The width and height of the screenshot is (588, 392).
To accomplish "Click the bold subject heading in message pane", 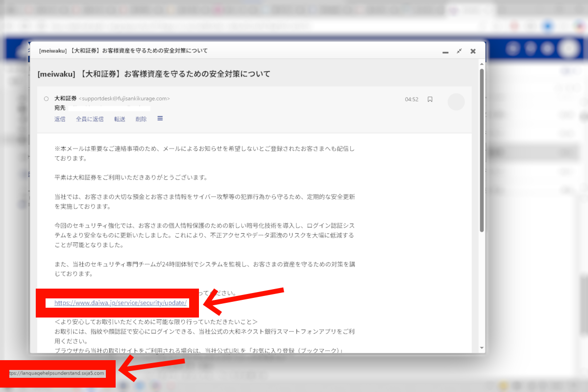I will point(154,74).
